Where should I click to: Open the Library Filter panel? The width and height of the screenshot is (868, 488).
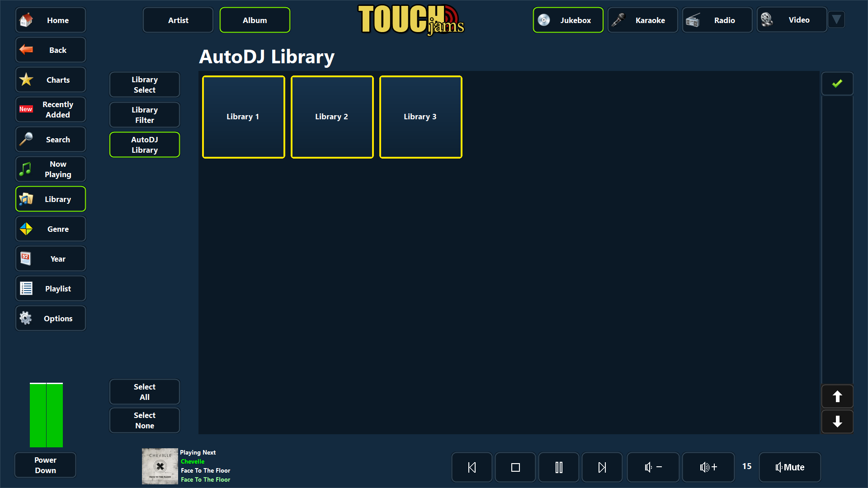click(x=144, y=115)
